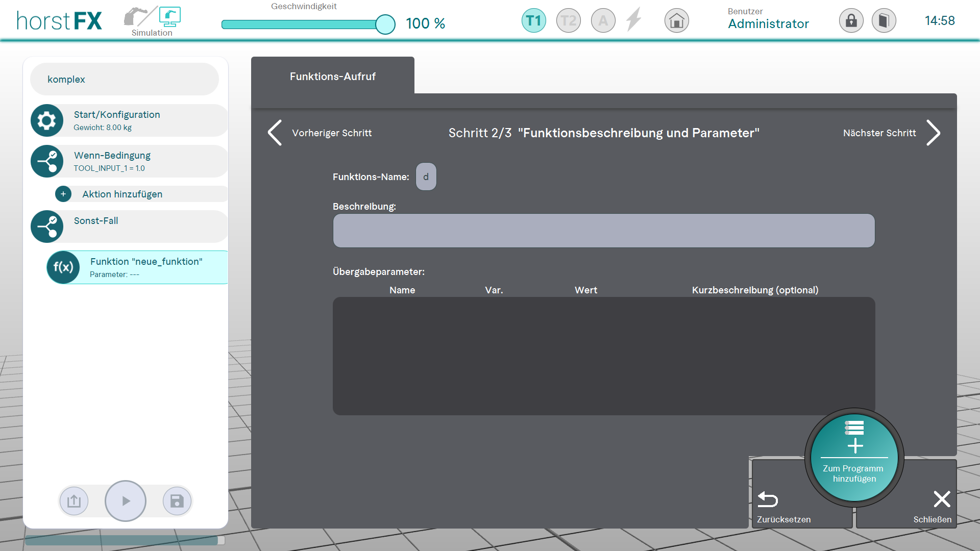Click the save program disk icon
This screenshot has height=551, width=980.
click(177, 501)
